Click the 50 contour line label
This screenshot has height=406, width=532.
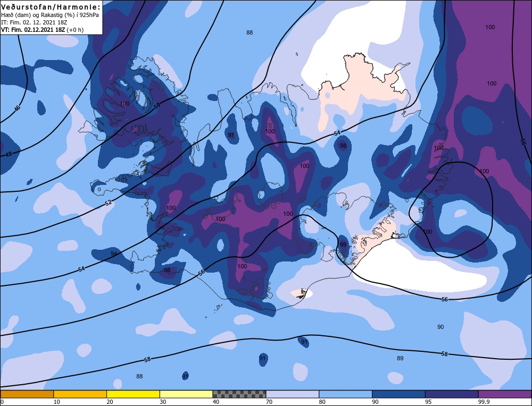click(x=157, y=105)
